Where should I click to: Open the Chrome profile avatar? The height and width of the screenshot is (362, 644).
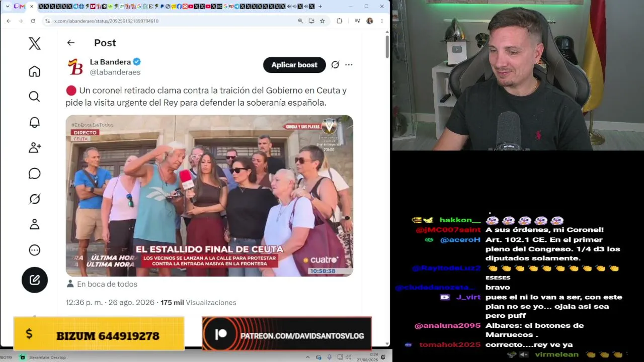click(370, 21)
